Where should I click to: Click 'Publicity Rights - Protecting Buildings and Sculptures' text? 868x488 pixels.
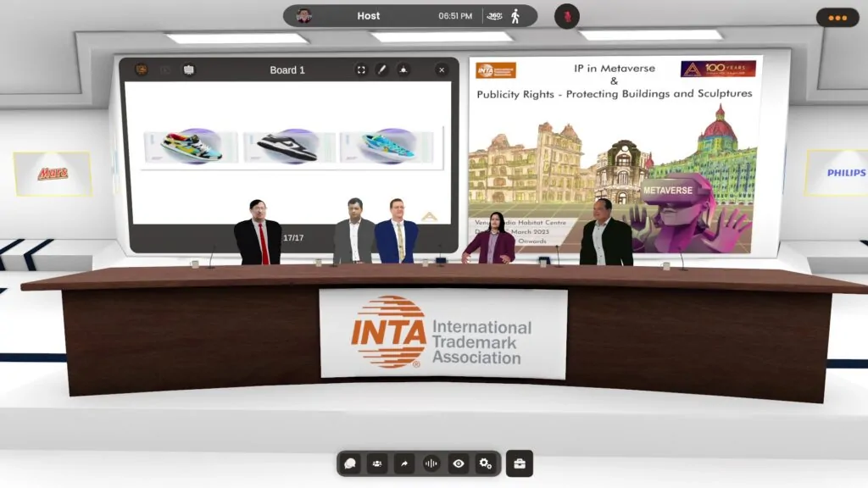[615, 94]
